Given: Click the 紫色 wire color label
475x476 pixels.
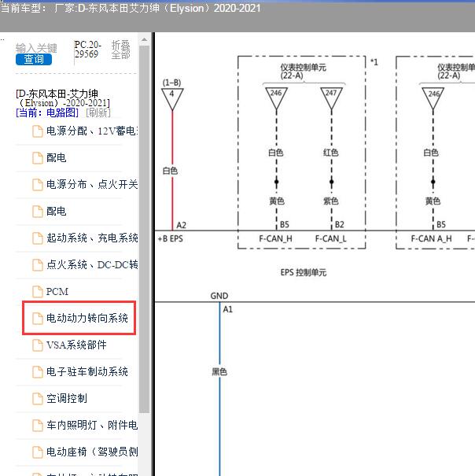Looking at the screenshot, I should pos(331,201).
